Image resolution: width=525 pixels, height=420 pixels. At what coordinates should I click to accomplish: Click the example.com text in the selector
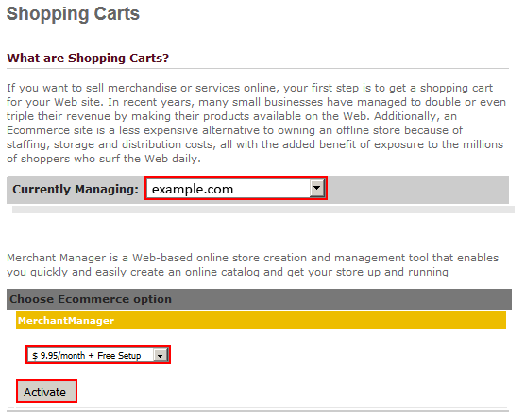point(193,190)
